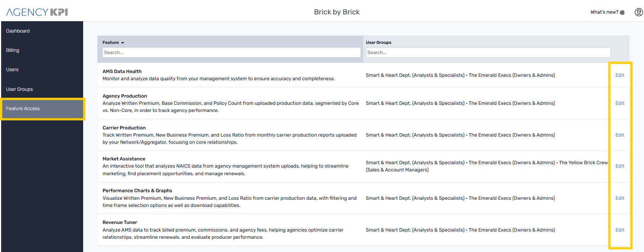This screenshot has height=252, width=644.
Task: Select the Feature Access menu item
Action: tap(23, 109)
